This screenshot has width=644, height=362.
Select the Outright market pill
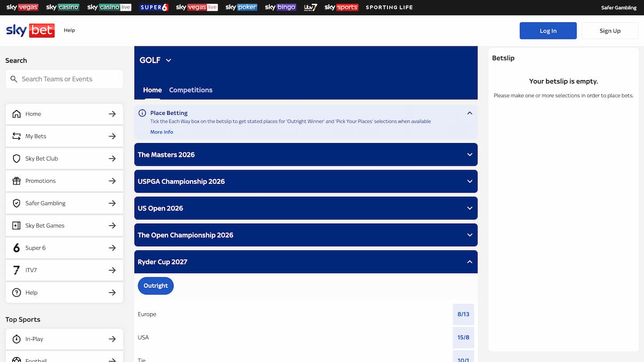click(155, 285)
